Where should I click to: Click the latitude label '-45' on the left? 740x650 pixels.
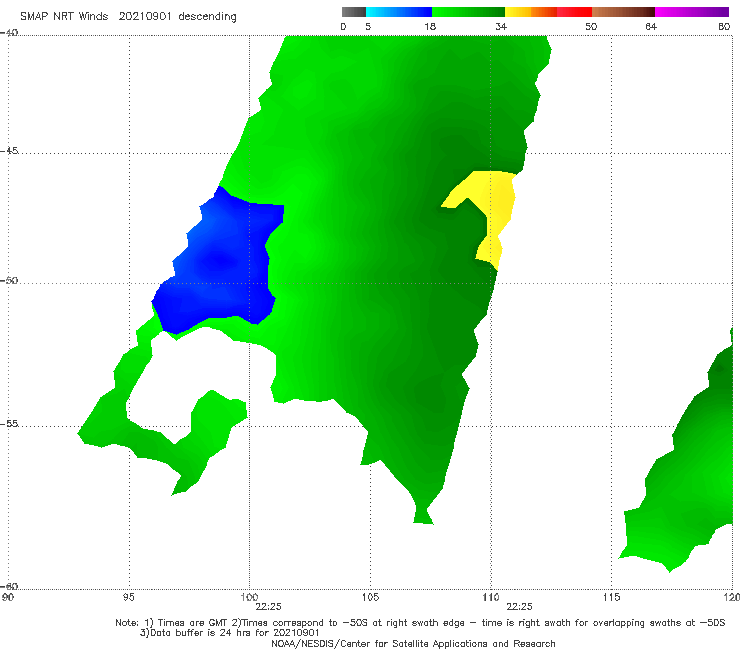[9, 151]
